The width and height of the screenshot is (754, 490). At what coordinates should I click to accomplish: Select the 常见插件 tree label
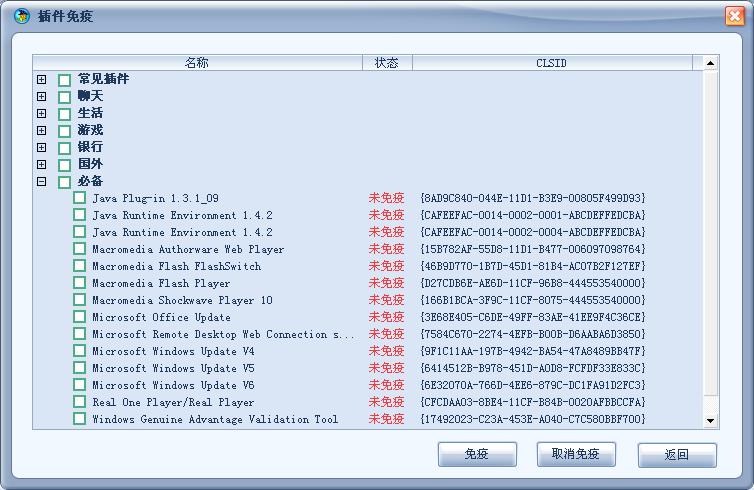coord(103,79)
